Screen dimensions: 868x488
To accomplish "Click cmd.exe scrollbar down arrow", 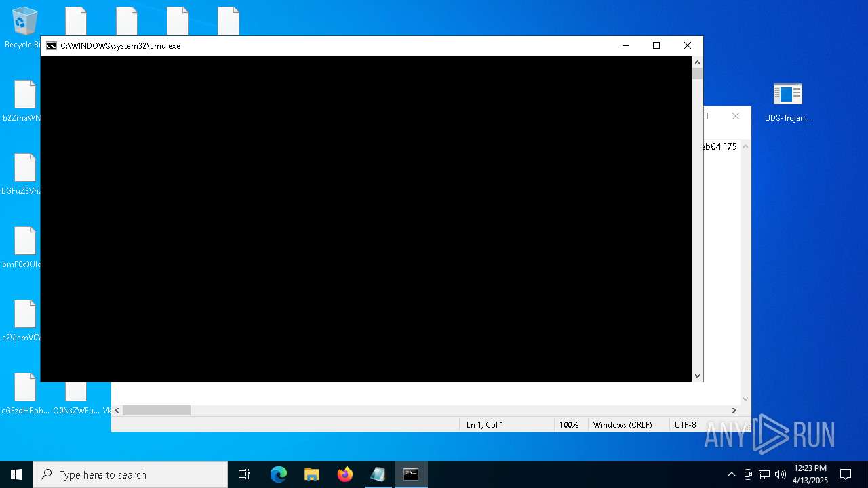I will point(697,375).
